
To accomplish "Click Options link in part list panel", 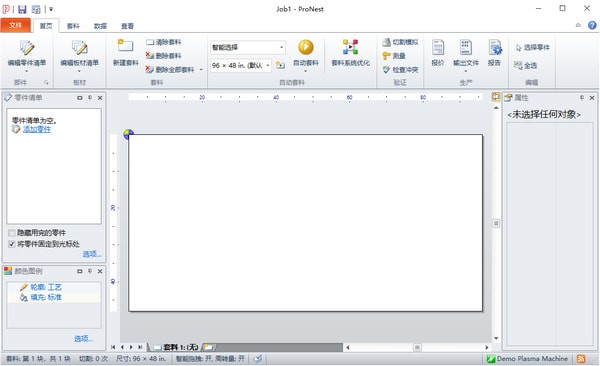I will pos(92,254).
